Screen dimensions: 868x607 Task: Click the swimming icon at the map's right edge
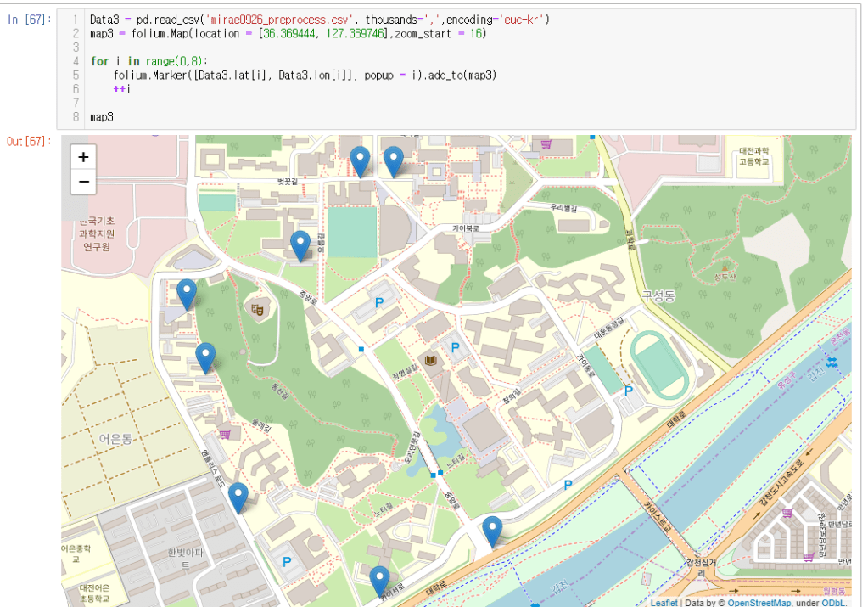832,363
